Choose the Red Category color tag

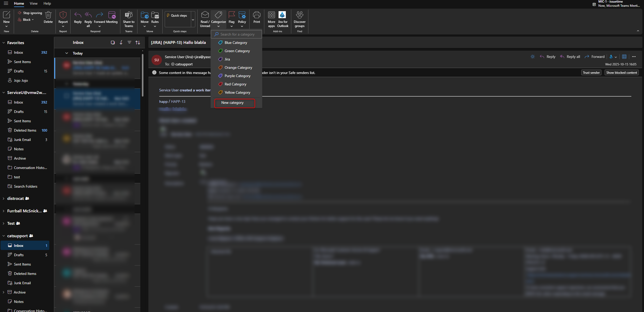pyautogui.click(x=235, y=84)
